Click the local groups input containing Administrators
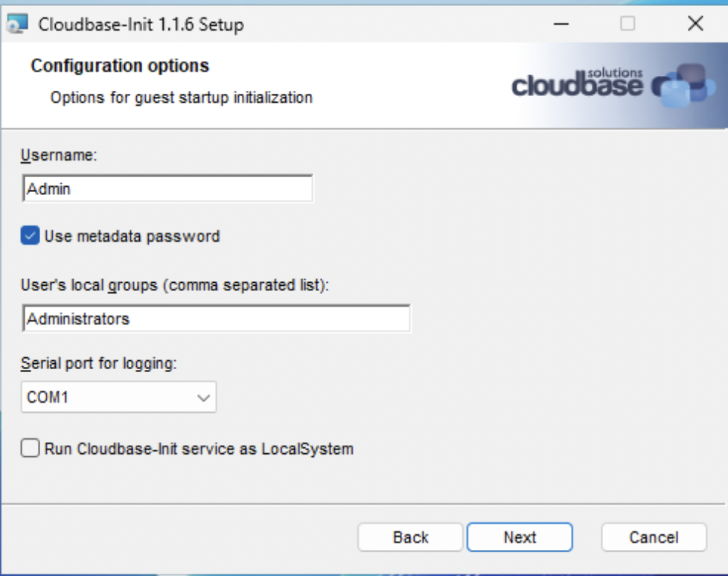The image size is (728, 576). (216, 319)
